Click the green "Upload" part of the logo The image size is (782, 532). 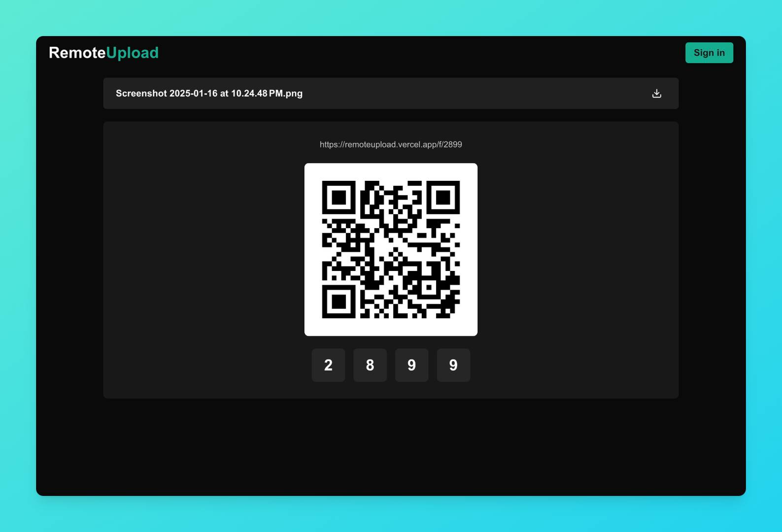(133, 53)
